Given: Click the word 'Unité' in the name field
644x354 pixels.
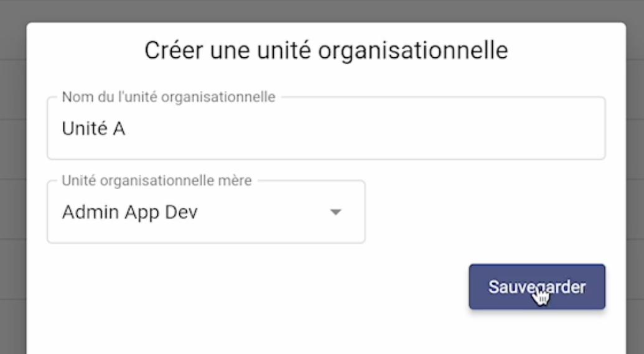Looking at the screenshot, I should pos(85,129).
